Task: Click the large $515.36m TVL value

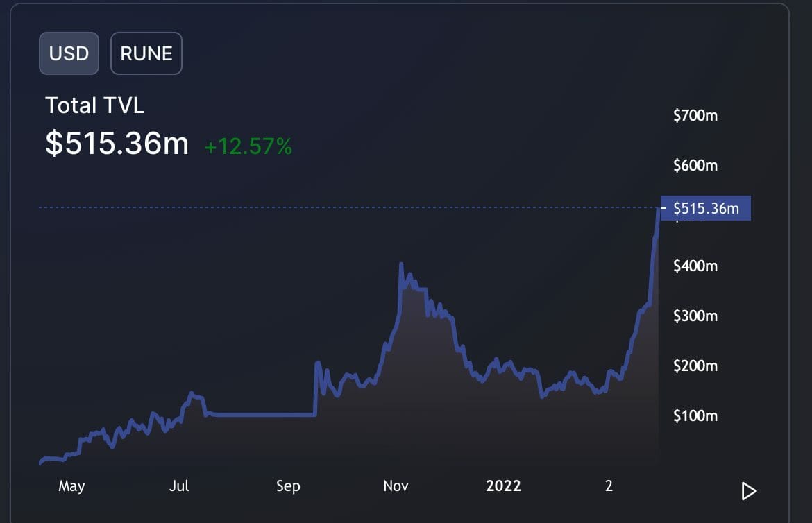Action: (117, 144)
